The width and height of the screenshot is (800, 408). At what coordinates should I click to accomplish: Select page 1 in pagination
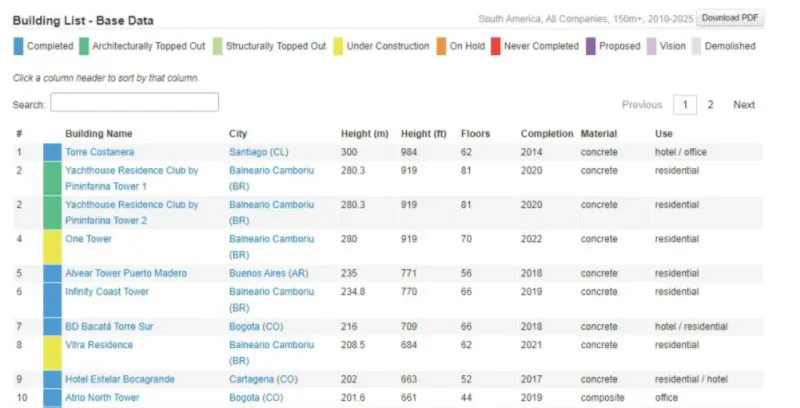pyautogui.click(x=685, y=105)
